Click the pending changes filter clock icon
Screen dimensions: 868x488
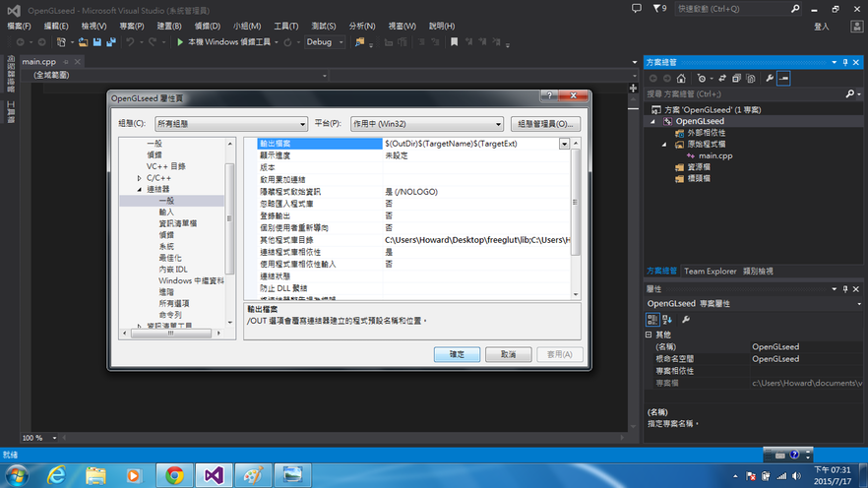702,79
